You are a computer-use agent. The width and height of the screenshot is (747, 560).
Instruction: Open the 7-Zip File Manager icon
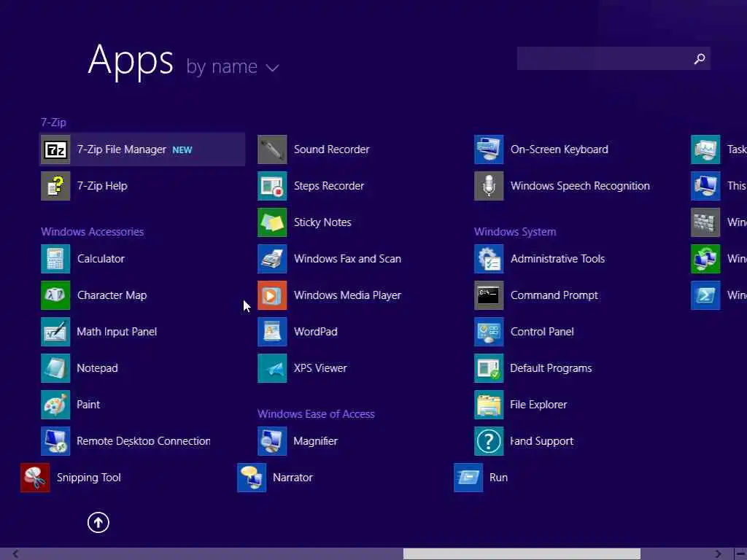click(x=55, y=149)
